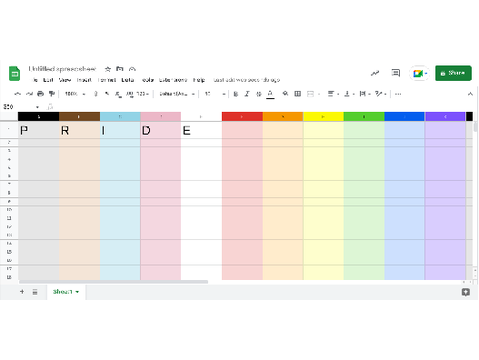The height and width of the screenshot is (360, 479).
Task: Open comment history icon
Action: [x=396, y=73]
